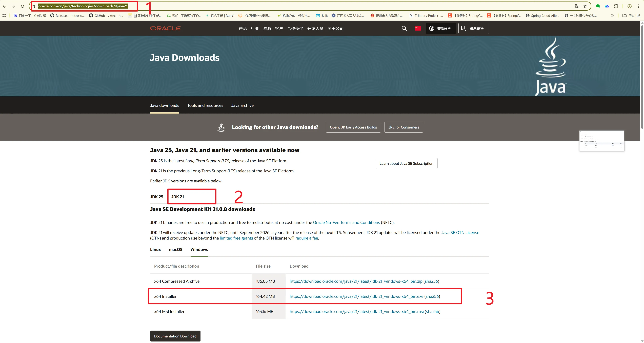Switch to the Java archive tab
The width and height of the screenshot is (644, 343).
coord(242,105)
